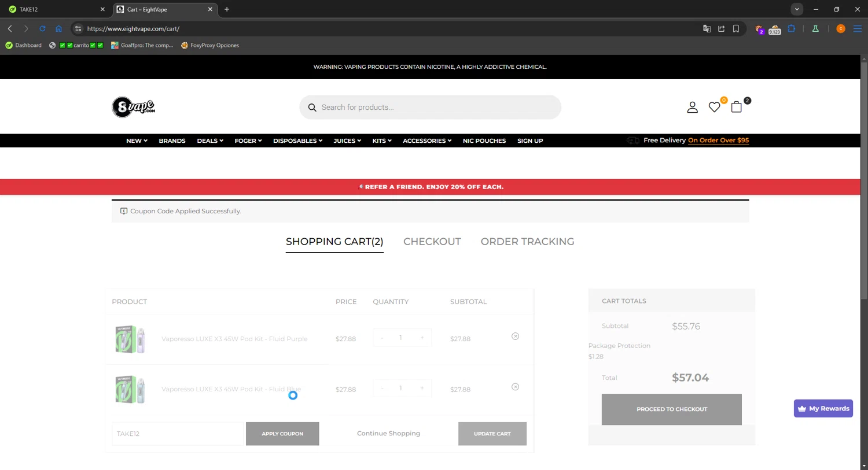Expand the DISPOSABLES menu dropdown
This screenshot has height=470, width=868.
click(297, 140)
